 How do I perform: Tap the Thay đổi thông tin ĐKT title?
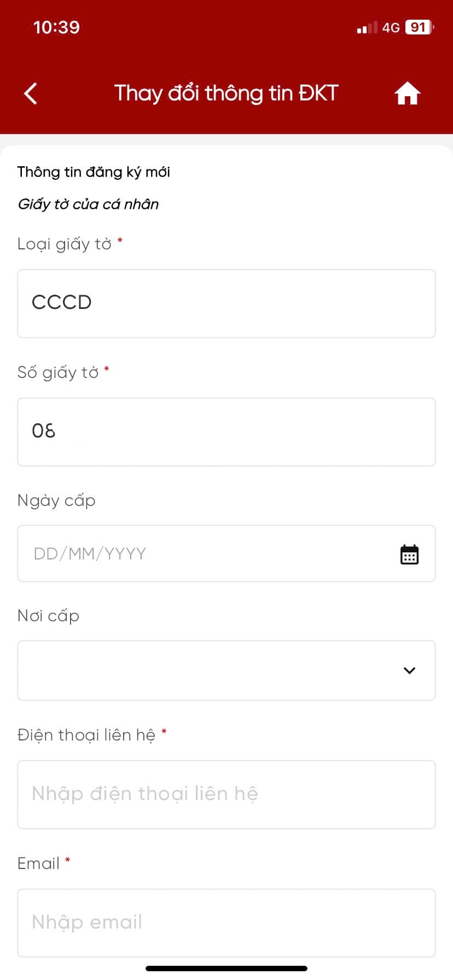pos(226,94)
